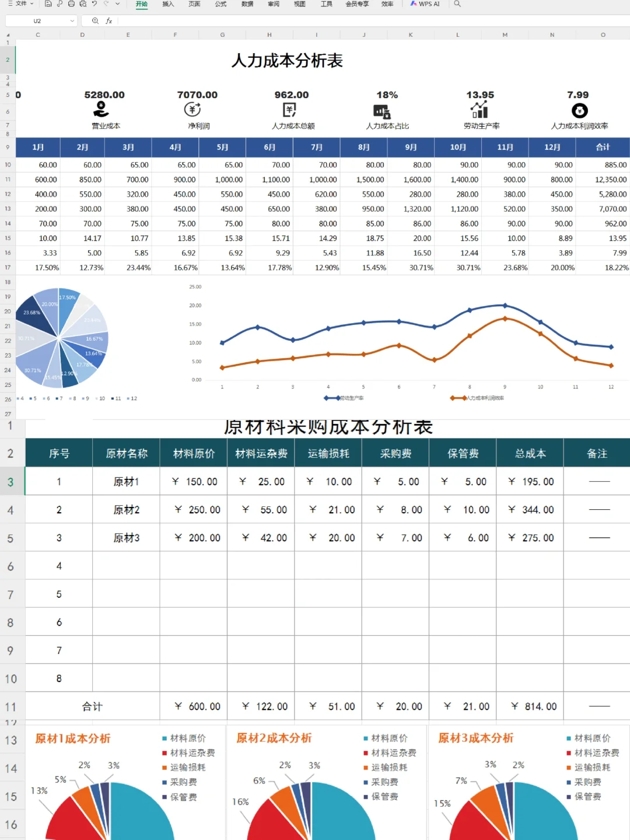Click the 原材1成本分析 chart title
The image size is (630, 840).
(72, 738)
